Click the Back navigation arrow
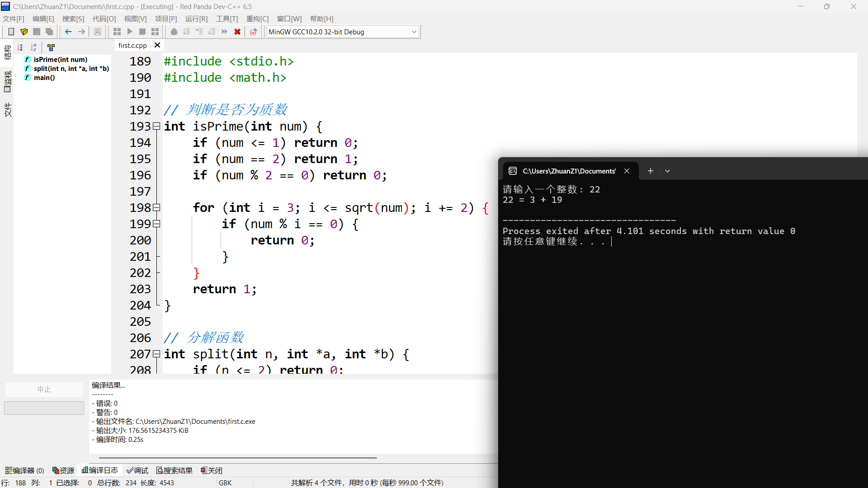Screen dimensions: 868x488 (68, 32)
